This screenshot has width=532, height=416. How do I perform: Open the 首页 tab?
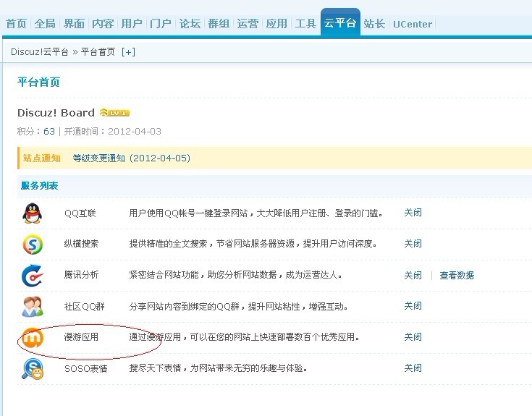(x=16, y=24)
